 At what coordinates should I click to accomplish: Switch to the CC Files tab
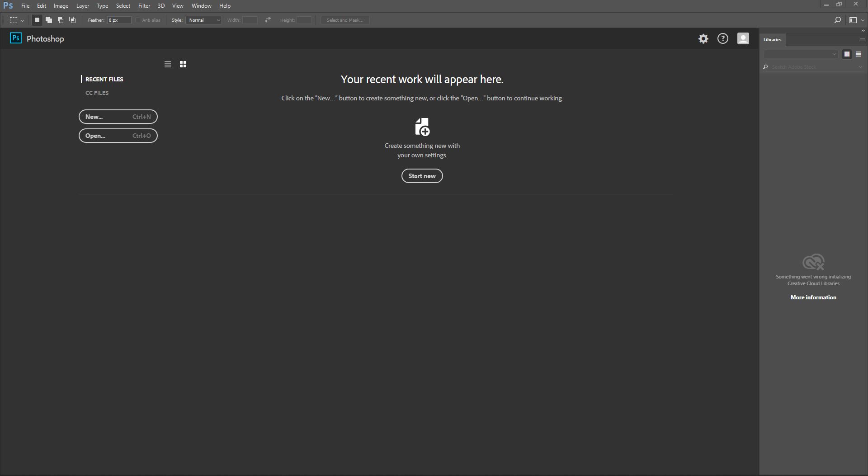click(97, 93)
